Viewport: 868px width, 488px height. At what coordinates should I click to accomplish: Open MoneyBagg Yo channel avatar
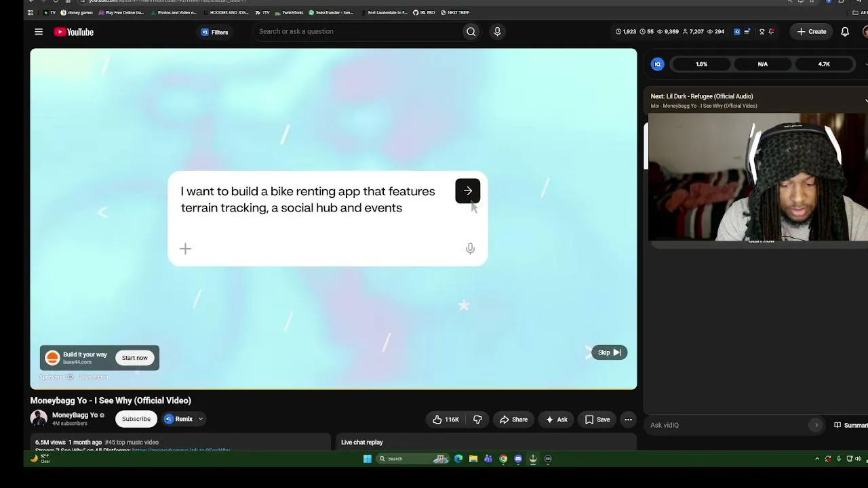click(39, 419)
